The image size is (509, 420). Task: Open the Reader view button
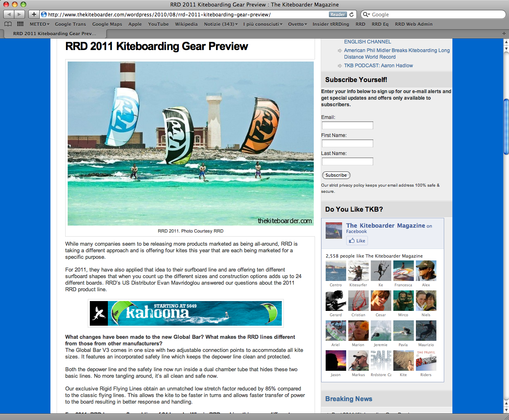coord(338,14)
